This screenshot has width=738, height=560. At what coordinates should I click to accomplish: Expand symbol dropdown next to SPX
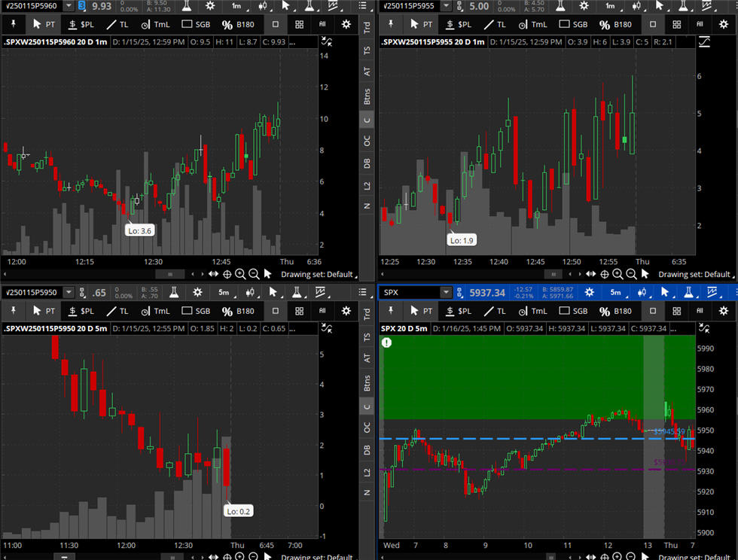(x=446, y=292)
